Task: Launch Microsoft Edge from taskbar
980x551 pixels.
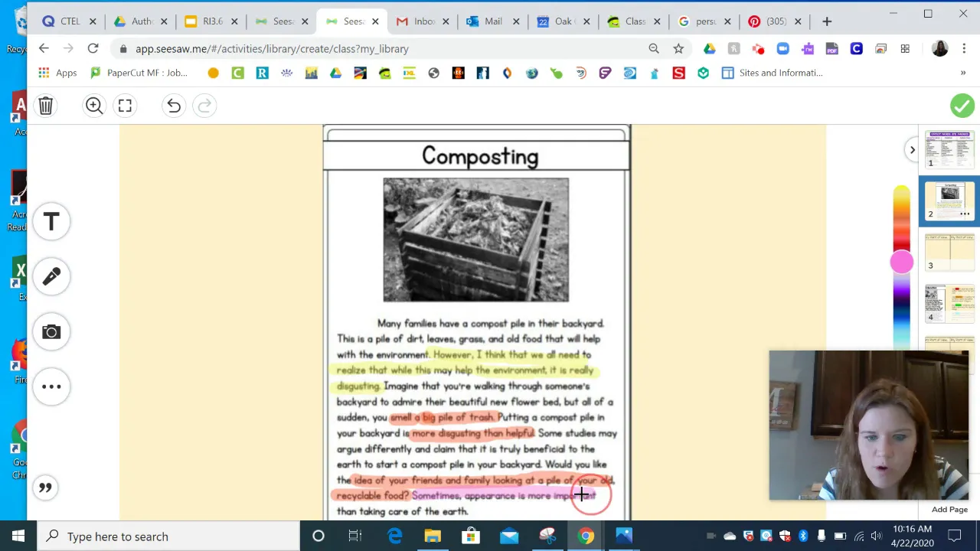Action: click(x=395, y=536)
